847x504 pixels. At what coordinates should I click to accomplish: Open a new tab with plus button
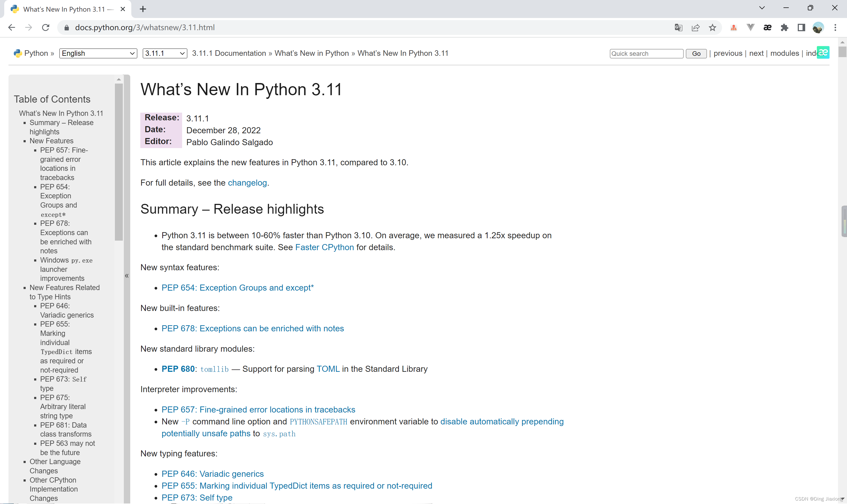click(x=143, y=9)
